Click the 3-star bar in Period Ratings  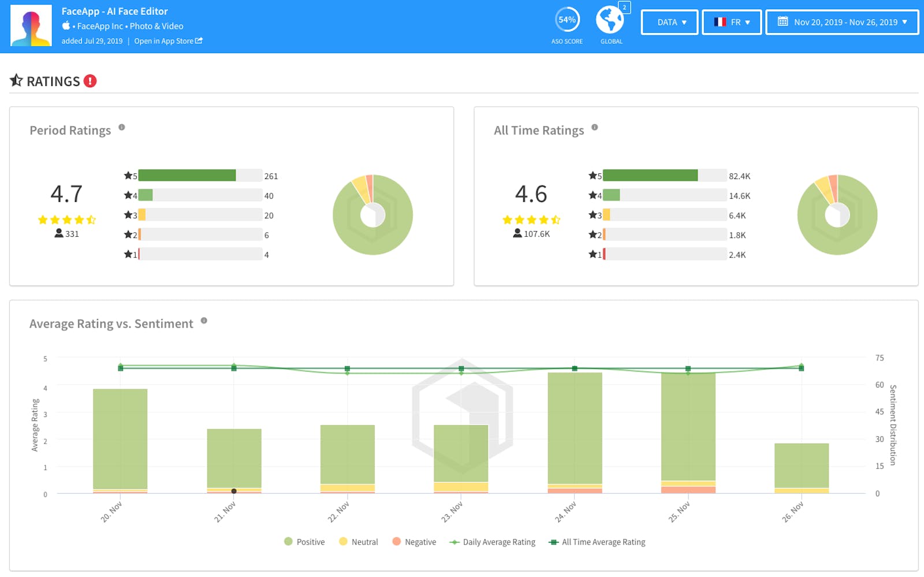point(200,215)
